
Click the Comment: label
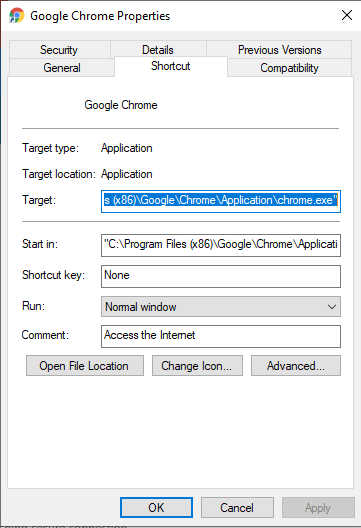[45, 335]
